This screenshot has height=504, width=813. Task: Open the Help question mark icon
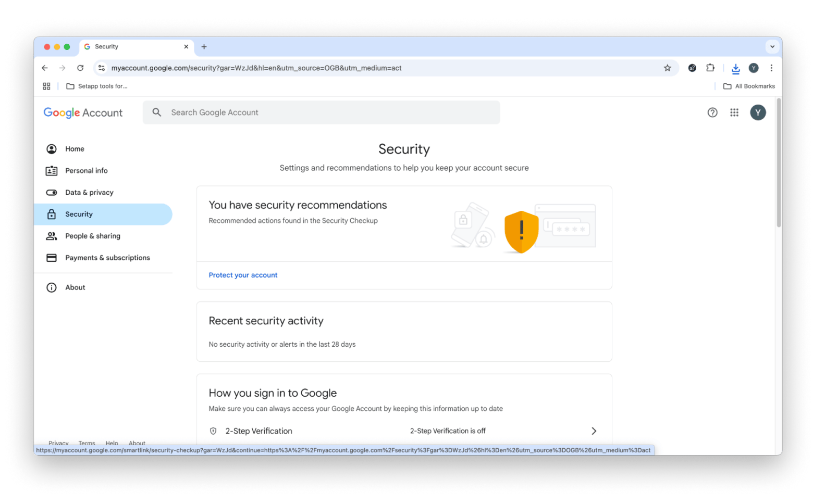(x=712, y=112)
